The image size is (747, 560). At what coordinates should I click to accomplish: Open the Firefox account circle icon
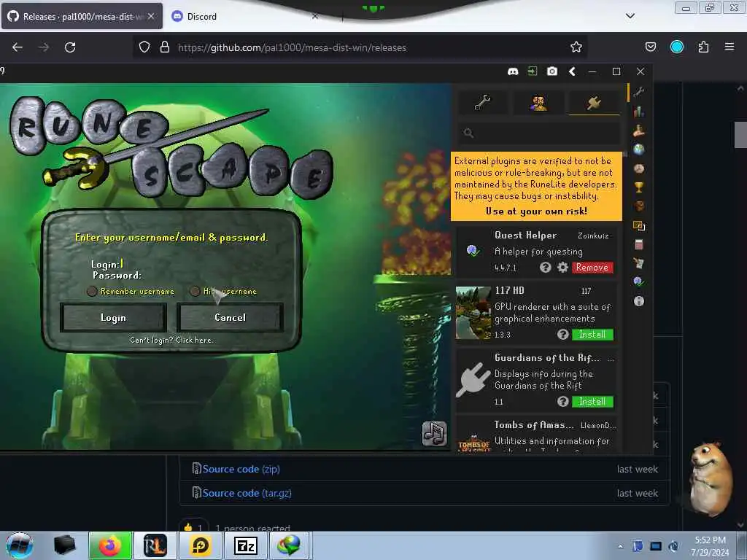[x=677, y=47]
